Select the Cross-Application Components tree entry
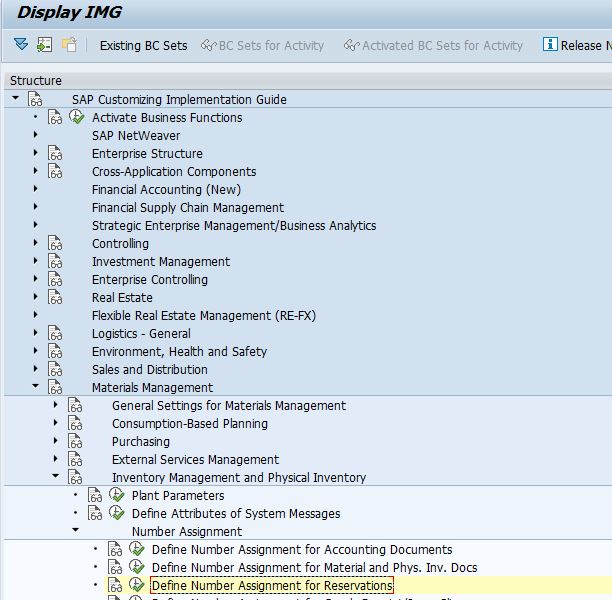The image size is (612, 600). pos(174,172)
